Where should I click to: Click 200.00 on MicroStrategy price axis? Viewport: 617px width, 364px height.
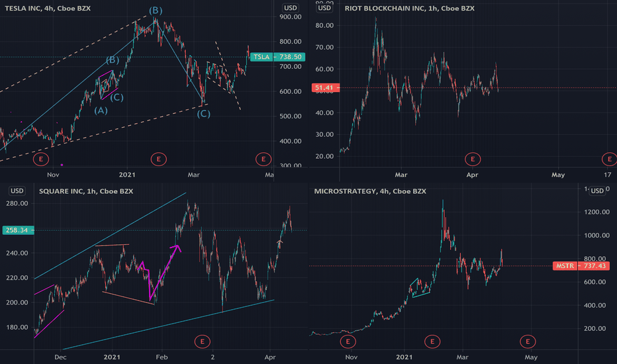tap(594, 328)
